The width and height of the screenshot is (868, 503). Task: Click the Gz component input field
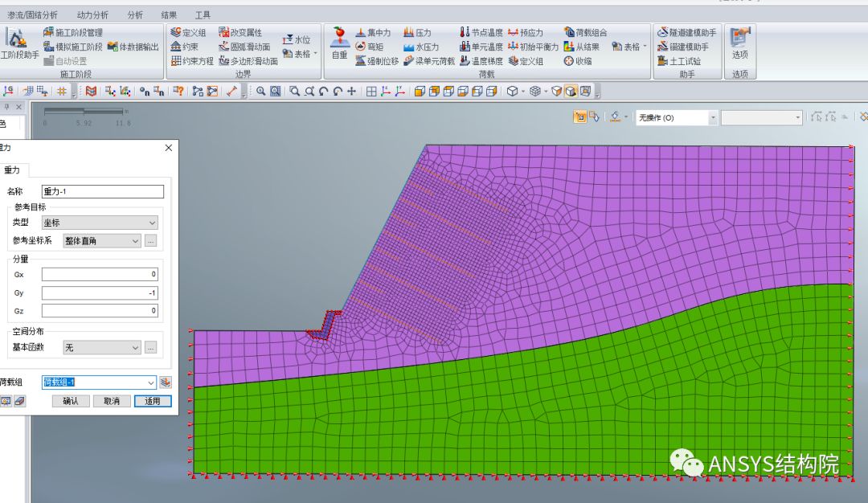(x=100, y=311)
